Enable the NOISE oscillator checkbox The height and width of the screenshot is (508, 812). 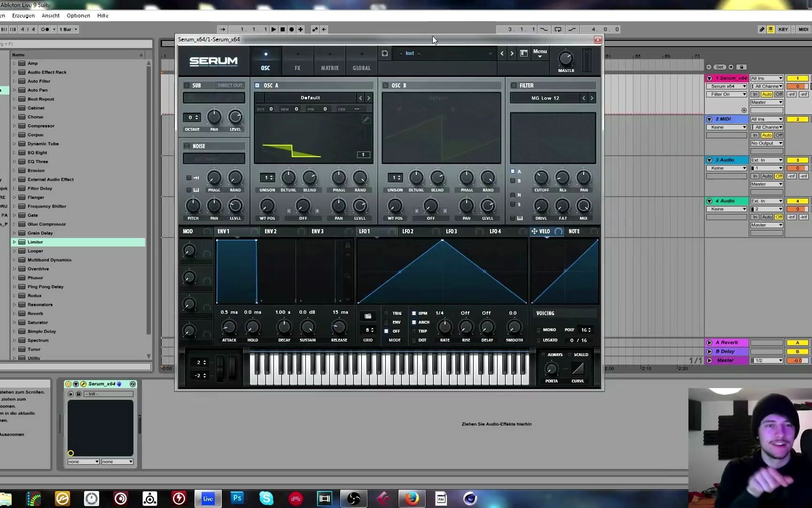pos(187,146)
